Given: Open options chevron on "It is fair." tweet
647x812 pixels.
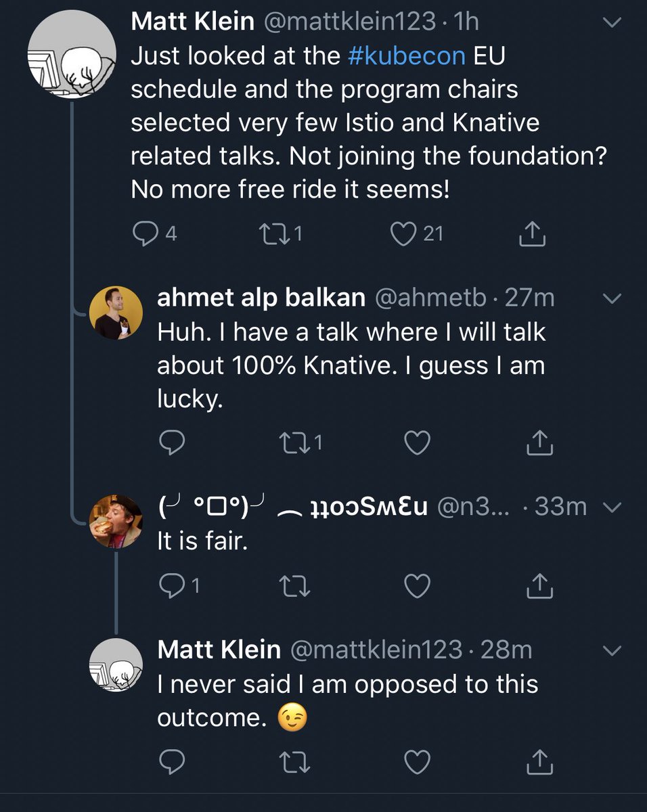Looking at the screenshot, I should tap(611, 507).
